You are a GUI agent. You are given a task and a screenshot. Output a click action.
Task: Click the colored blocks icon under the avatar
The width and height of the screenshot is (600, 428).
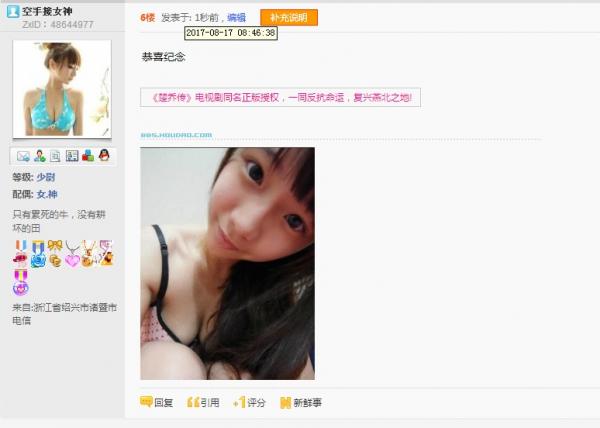[88, 155]
